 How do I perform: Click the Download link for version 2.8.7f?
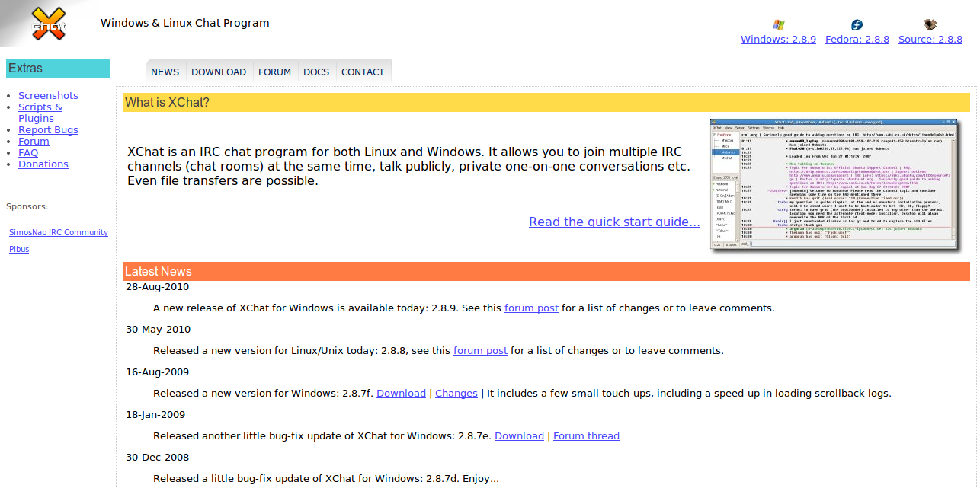(401, 394)
